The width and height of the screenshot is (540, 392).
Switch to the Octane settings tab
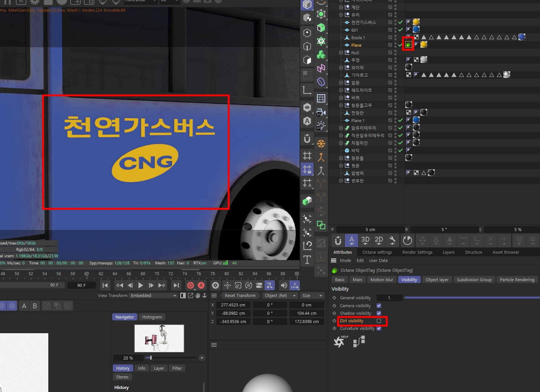point(377,252)
